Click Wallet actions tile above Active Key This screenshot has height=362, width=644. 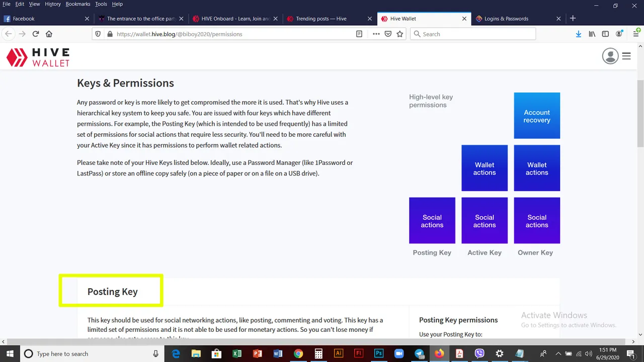[x=485, y=168]
